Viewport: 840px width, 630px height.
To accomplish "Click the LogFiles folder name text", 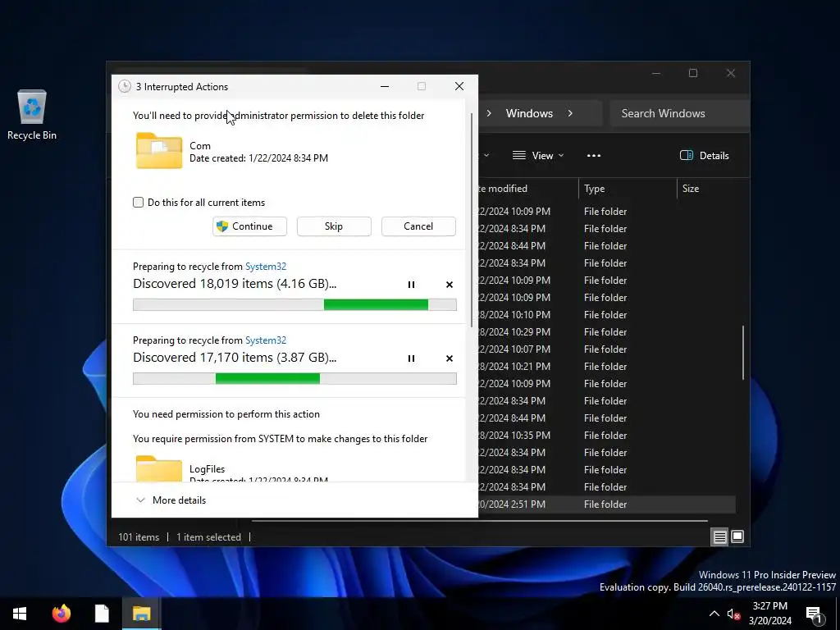I will [x=207, y=468].
